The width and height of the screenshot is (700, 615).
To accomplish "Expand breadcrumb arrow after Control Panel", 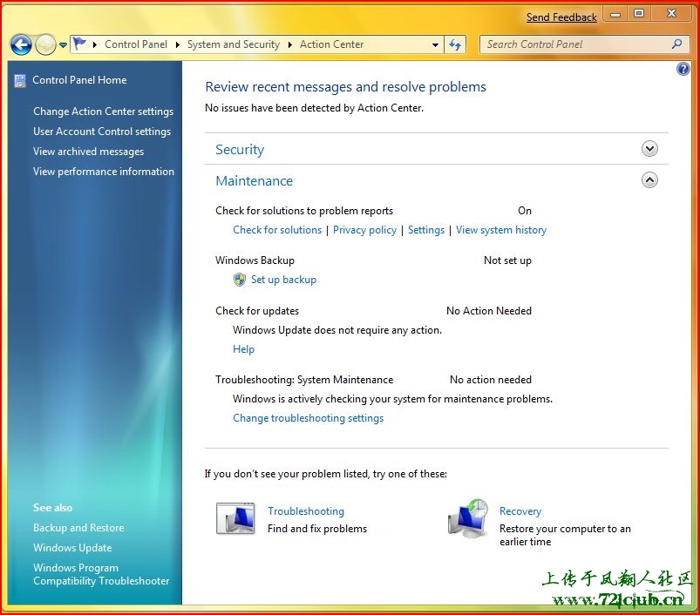I will click(177, 44).
